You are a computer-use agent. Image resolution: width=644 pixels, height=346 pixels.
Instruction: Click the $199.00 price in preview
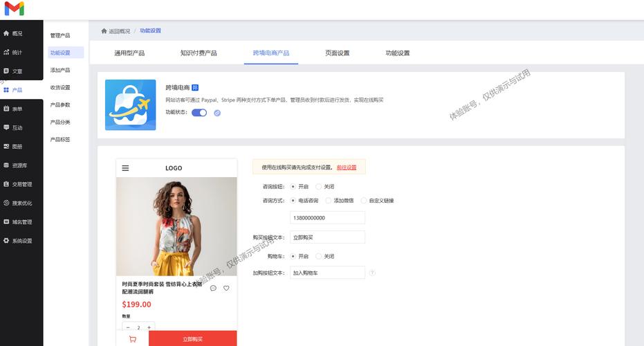(x=136, y=304)
